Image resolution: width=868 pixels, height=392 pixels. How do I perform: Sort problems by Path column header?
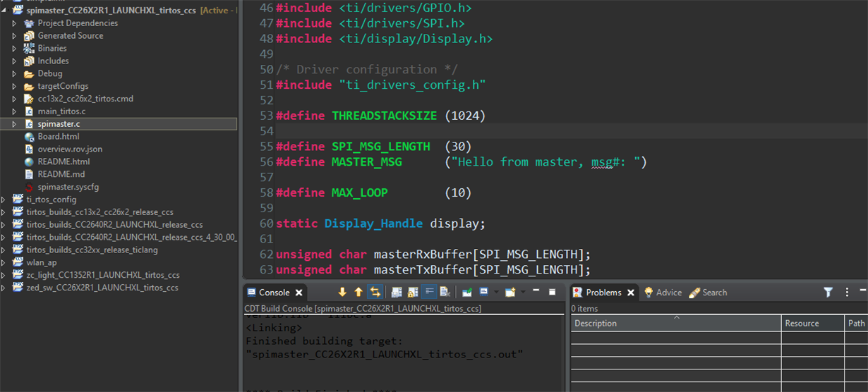tap(857, 323)
